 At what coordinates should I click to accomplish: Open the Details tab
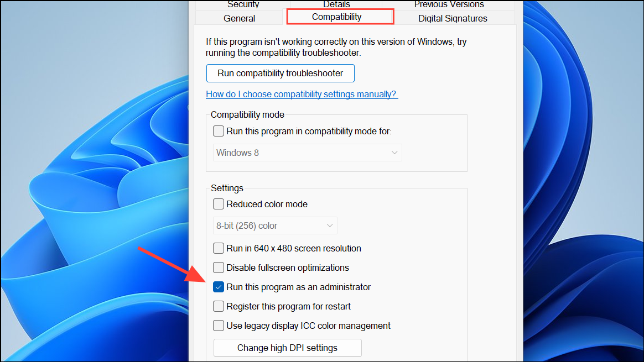click(336, 4)
